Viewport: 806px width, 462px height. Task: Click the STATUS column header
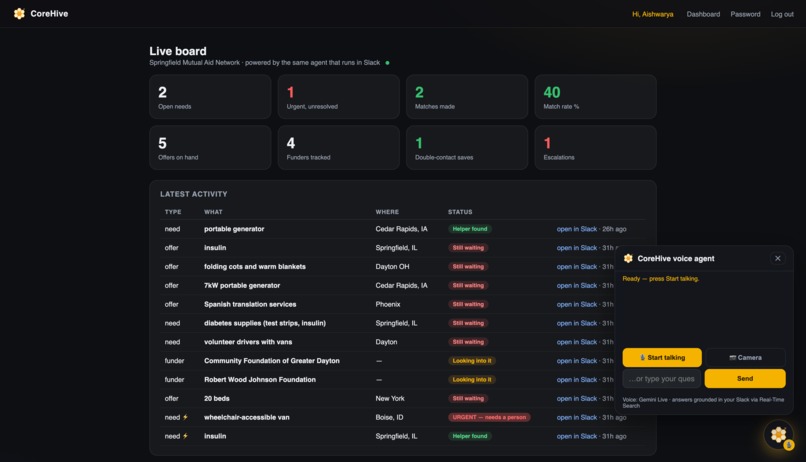460,212
